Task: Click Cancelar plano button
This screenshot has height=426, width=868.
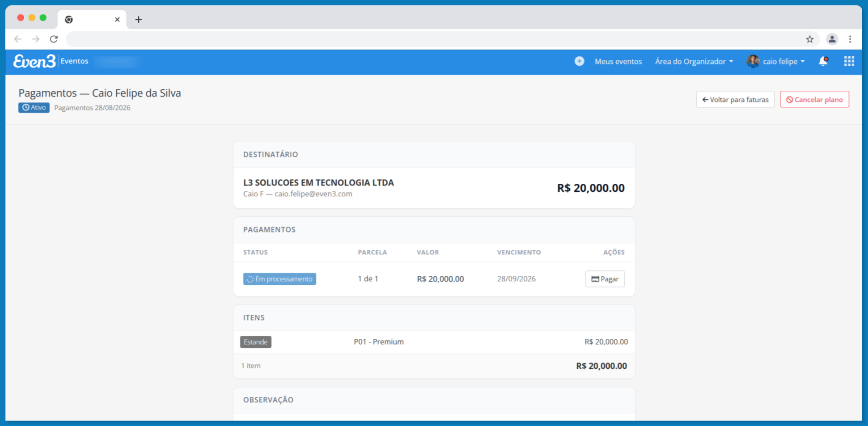Action: [814, 100]
